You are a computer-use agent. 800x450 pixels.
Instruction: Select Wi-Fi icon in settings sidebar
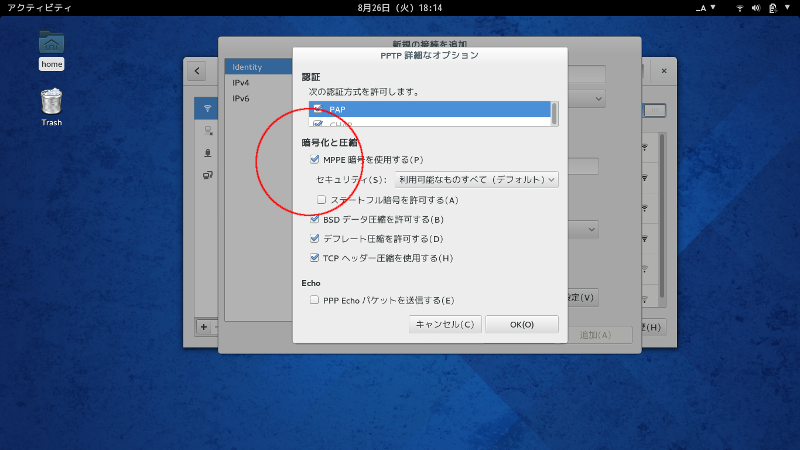click(x=207, y=108)
